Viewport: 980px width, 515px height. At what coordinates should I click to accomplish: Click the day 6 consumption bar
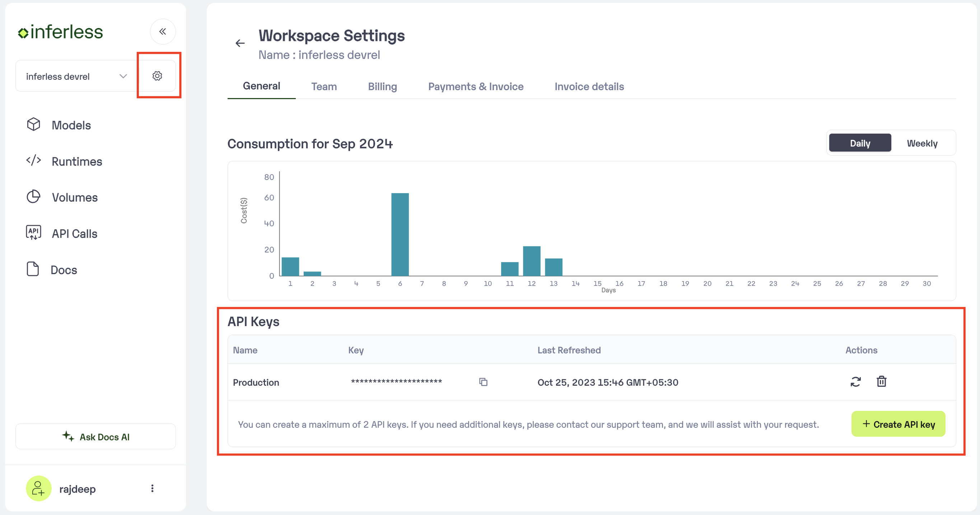point(400,235)
